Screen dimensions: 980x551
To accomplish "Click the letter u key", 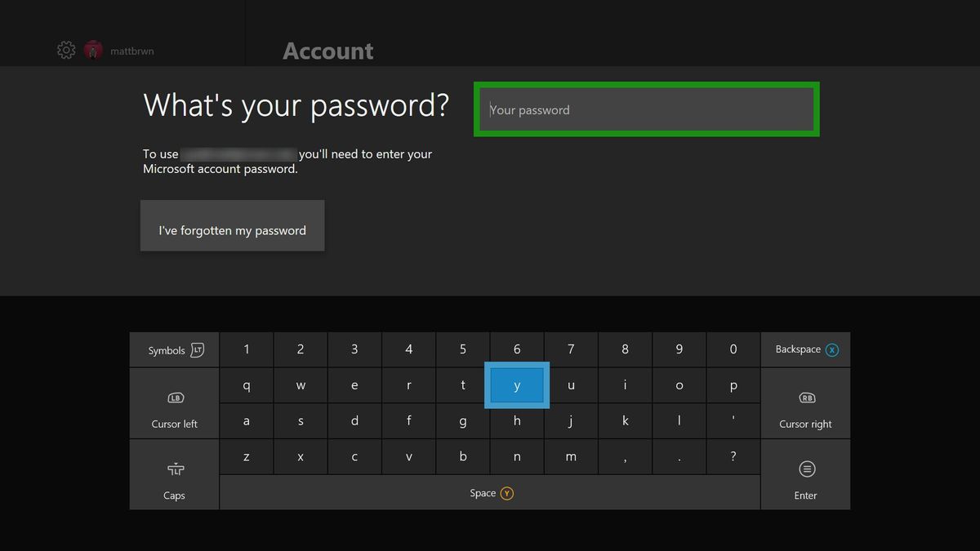I will 571,386.
